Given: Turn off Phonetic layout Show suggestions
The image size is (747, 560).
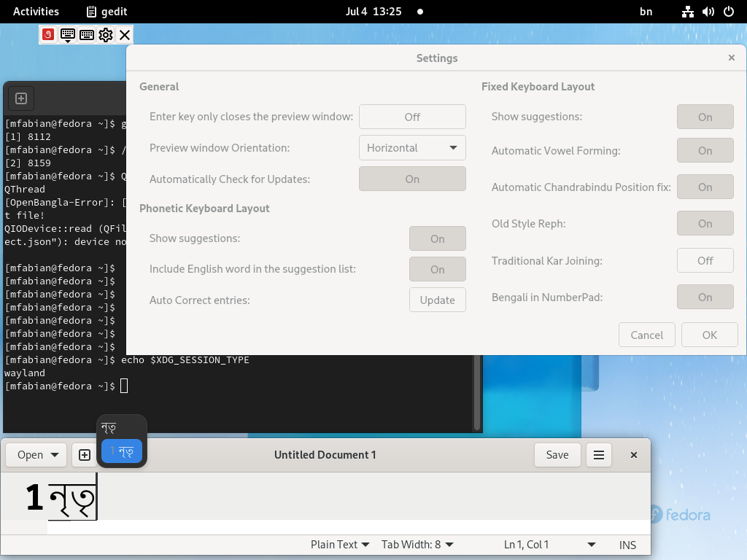Looking at the screenshot, I should [x=437, y=238].
